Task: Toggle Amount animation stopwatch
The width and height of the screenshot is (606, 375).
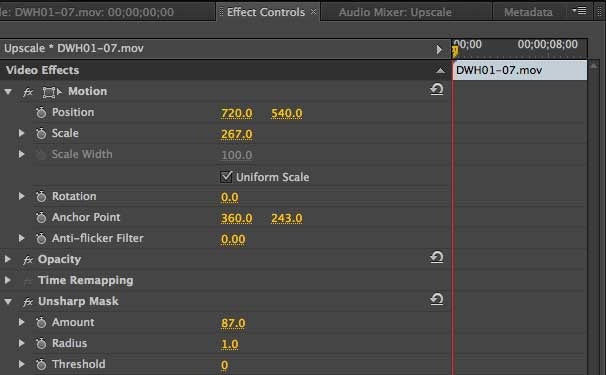Action: (x=41, y=322)
